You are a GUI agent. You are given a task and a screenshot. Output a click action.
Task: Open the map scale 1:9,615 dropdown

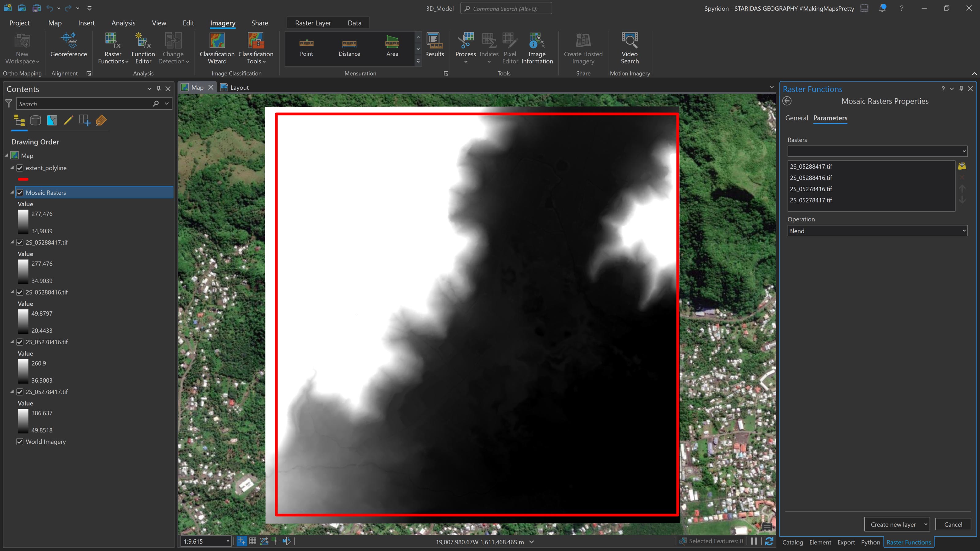click(x=228, y=542)
